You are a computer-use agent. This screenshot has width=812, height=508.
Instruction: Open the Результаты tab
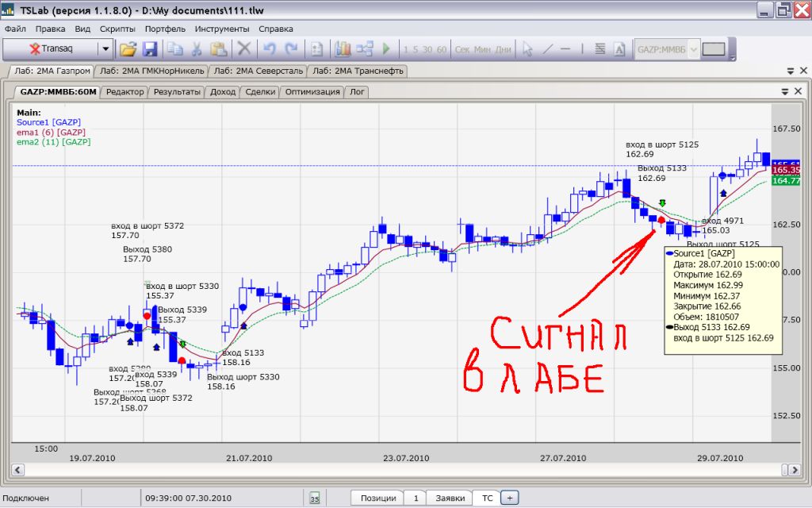click(x=177, y=92)
